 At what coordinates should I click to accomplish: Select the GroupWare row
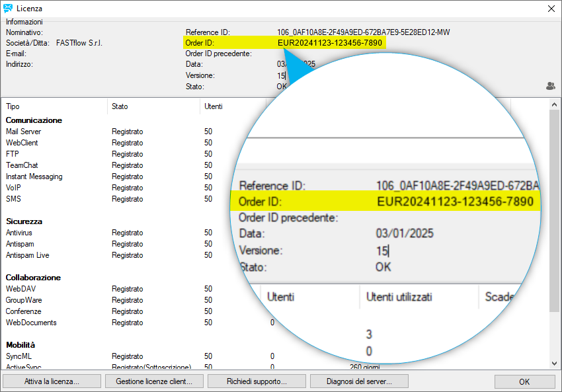pos(24,300)
